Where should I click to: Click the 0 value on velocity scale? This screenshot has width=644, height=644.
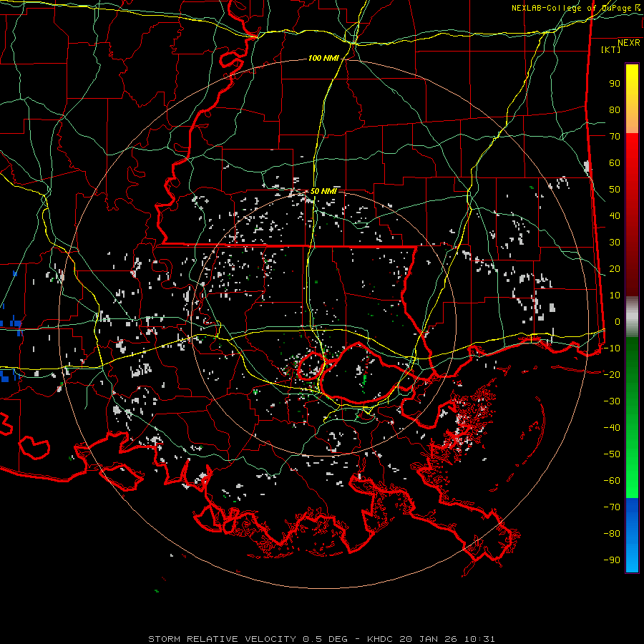click(618, 322)
